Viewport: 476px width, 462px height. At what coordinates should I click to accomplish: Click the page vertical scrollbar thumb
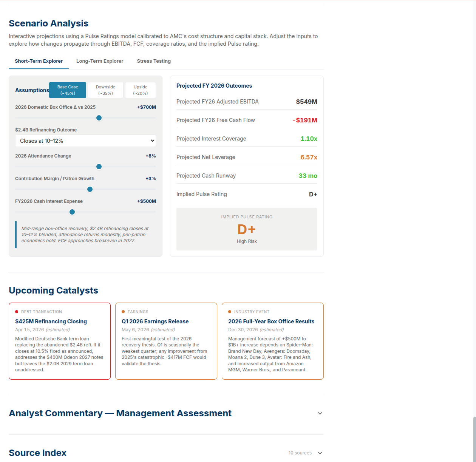click(x=474, y=439)
